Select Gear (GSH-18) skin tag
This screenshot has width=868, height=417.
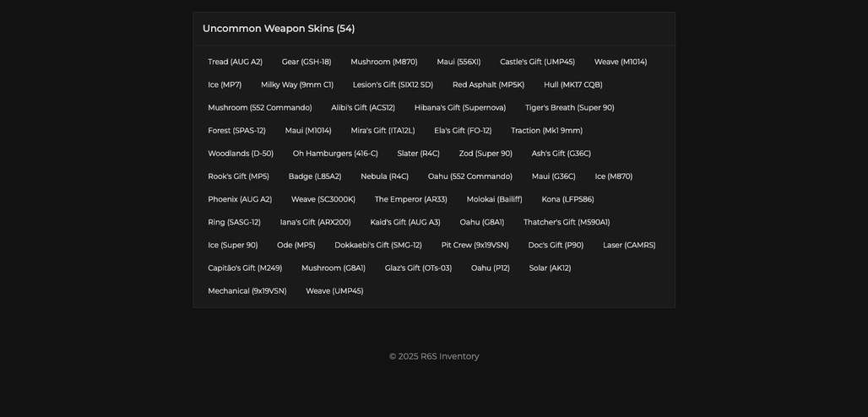307,62
